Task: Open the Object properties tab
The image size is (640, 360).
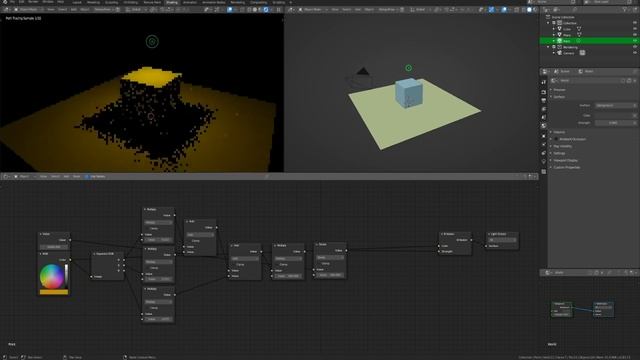Action: [x=544, y=136]
